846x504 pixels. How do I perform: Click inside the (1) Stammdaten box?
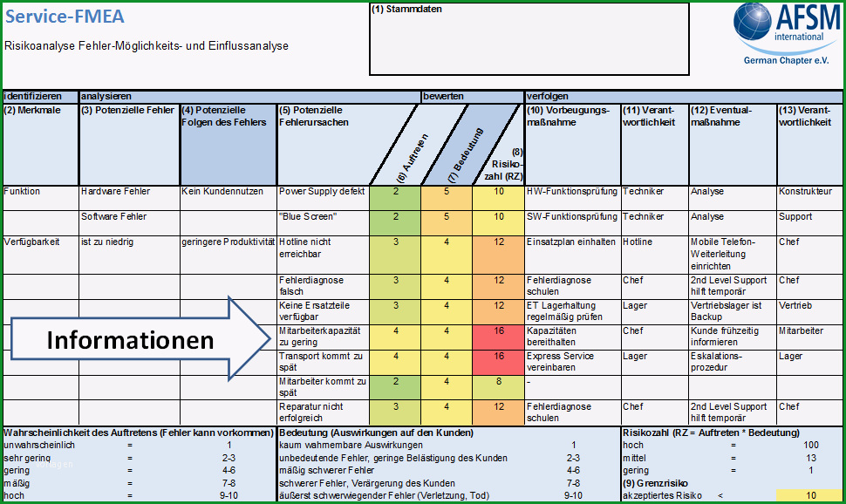click(x=529, y=39)
